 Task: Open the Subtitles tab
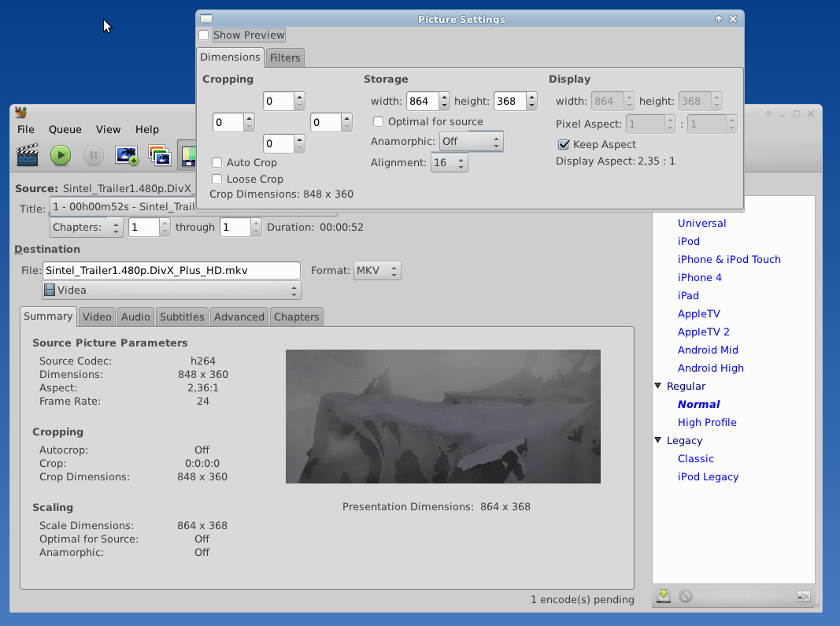tap(182, 317)
